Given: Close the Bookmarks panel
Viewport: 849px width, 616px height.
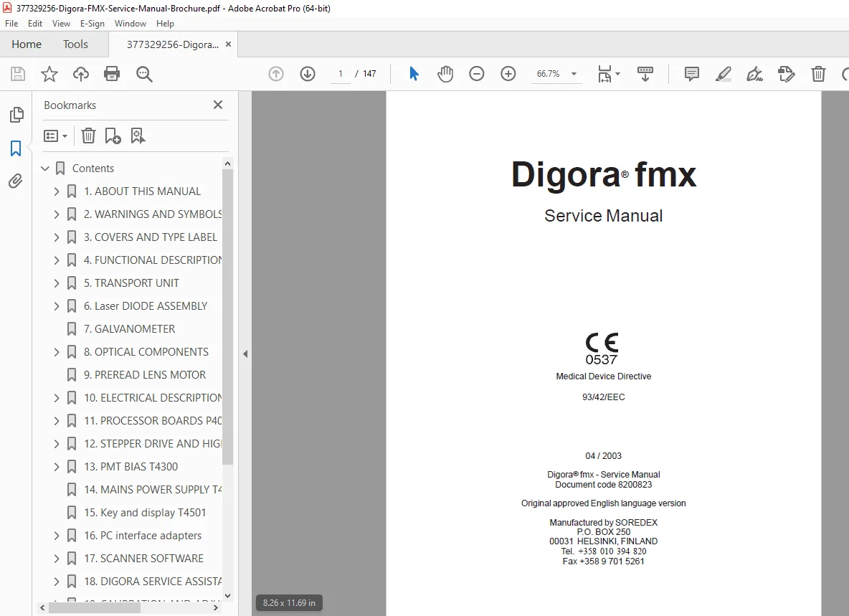Looking at the screenshot, I should [218, 105].
